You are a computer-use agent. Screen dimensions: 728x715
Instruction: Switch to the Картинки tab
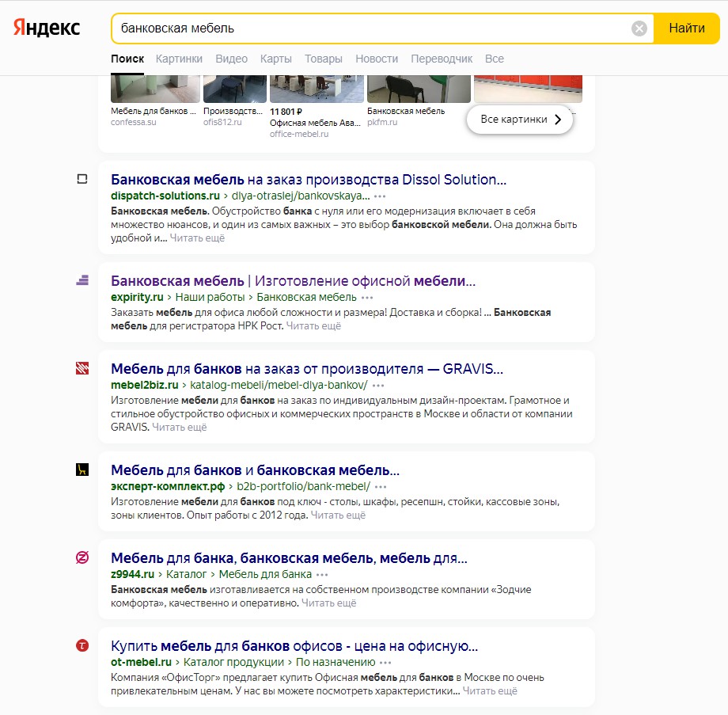click(x=179, y=59)
